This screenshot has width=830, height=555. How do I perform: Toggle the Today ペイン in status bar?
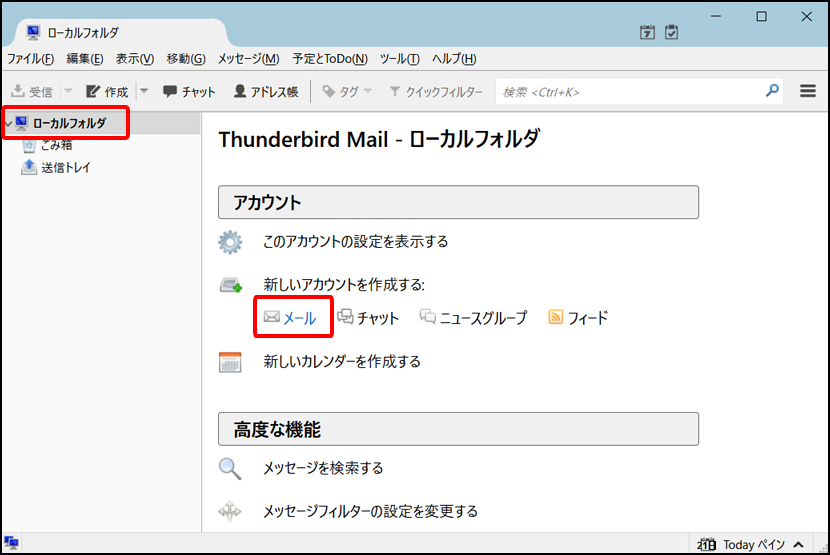coord(751,544)
